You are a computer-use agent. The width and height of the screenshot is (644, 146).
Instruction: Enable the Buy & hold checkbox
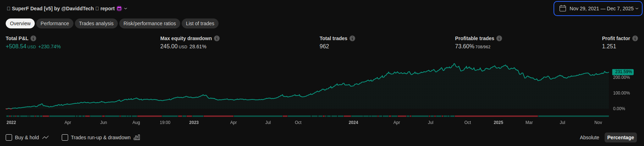click(x=9, y=137)
